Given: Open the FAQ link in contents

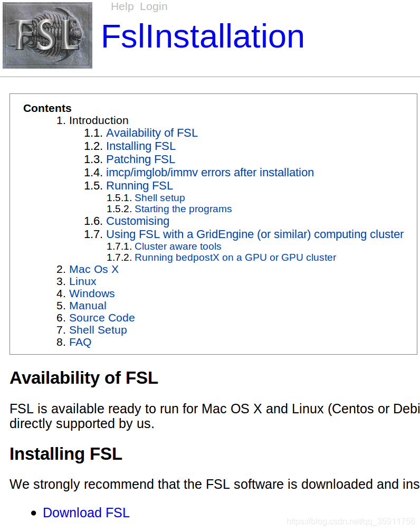Looking at the screenshot, I should pos(80,342).
